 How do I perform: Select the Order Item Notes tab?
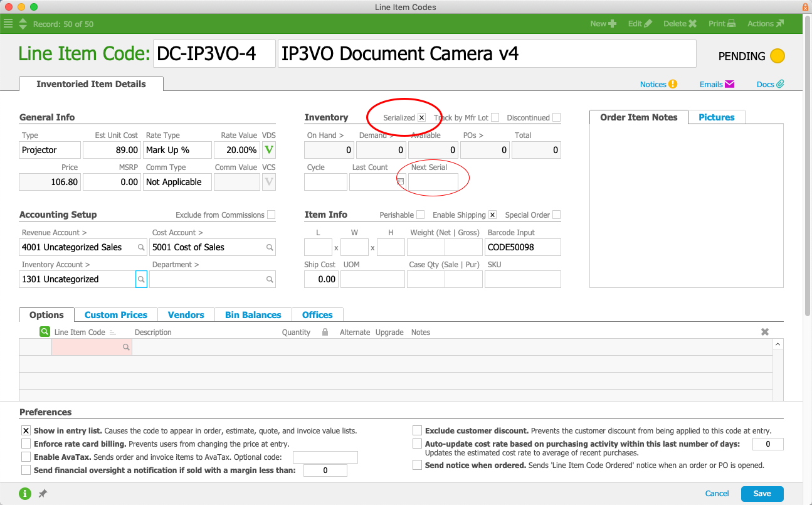[639, 117]
